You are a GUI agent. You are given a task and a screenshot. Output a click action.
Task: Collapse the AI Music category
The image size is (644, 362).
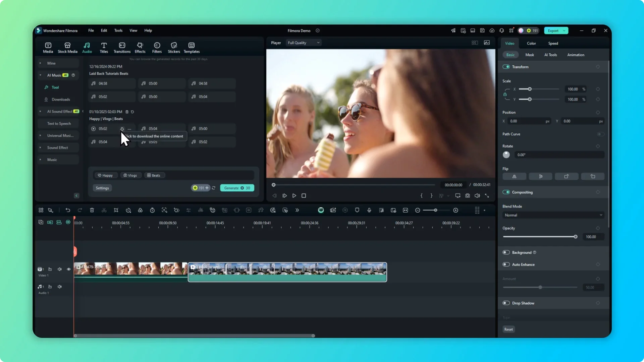coord(40,75)
